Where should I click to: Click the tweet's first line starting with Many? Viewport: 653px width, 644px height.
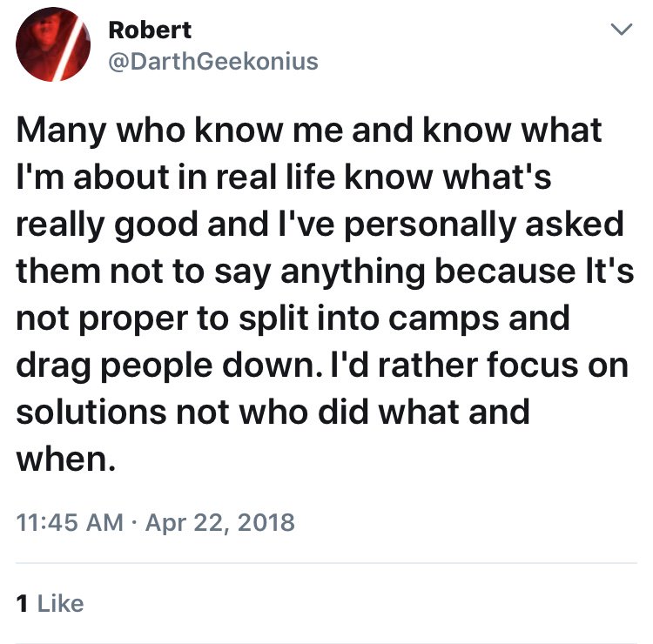tap(309, 131)
